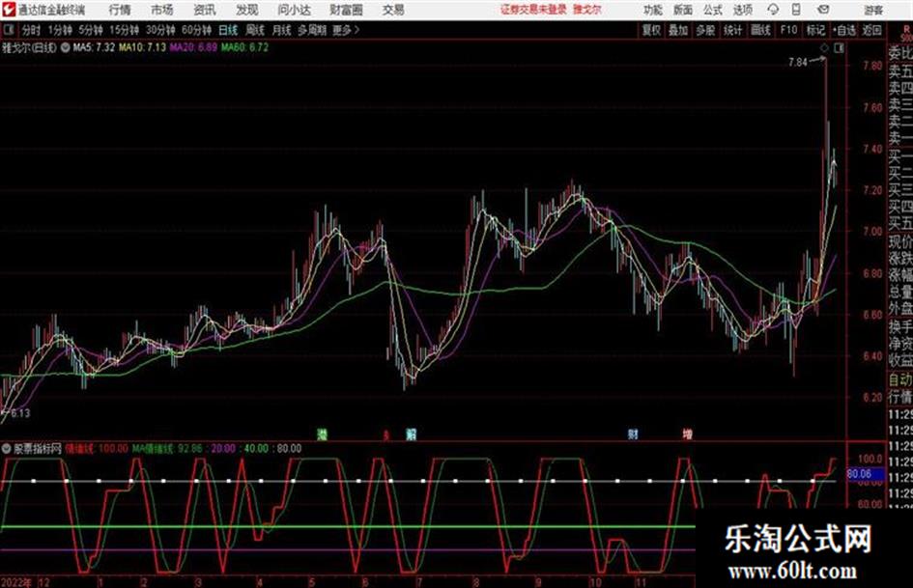This screenshot has width=913, height=588.
Task: Open the 交易 menu
Action: point(393,10)
